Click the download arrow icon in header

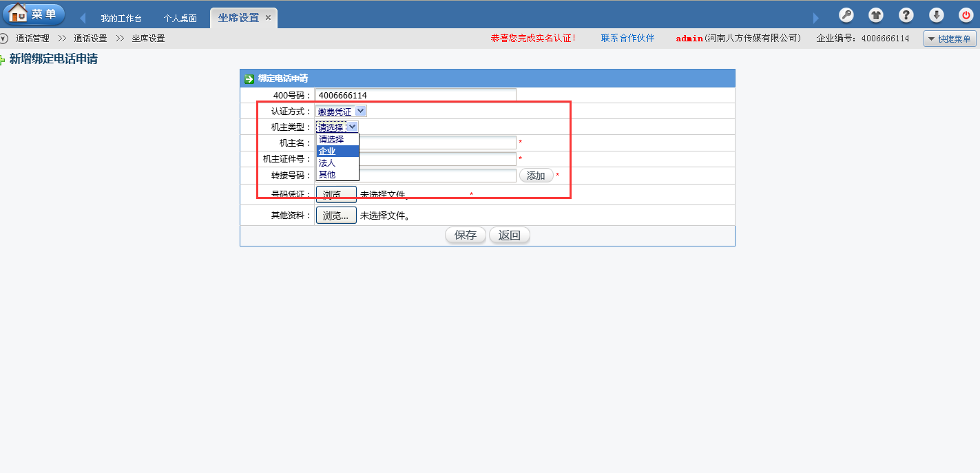click(x=936, y=15)
